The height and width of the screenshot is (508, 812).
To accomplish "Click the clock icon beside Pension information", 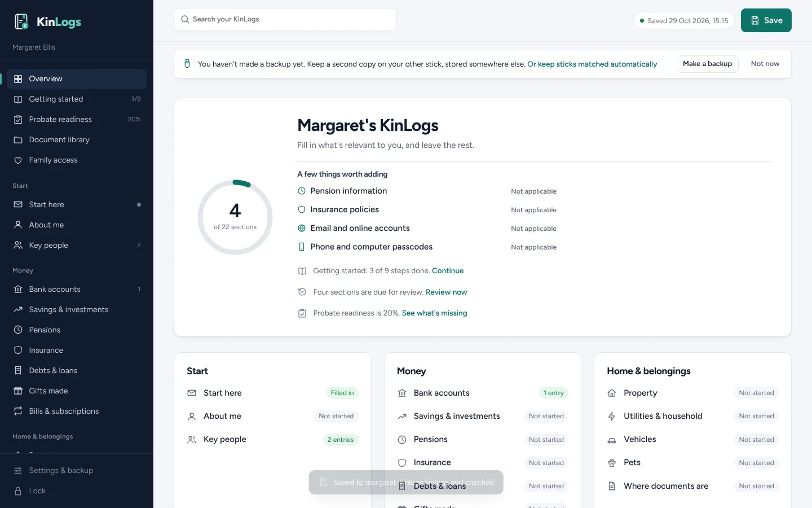I will (x=302, y=191).
